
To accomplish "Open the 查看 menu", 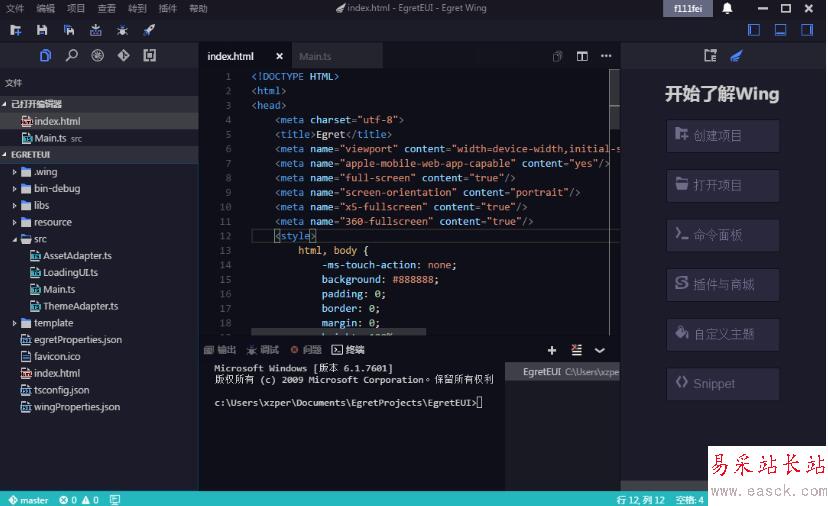I will pyautogui.click(x=107, y=8).
